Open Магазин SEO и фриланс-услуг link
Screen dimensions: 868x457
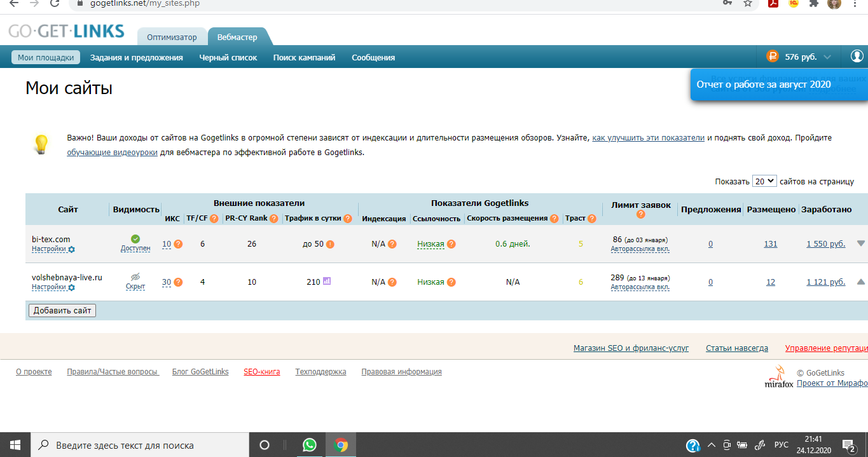pos(631,348)
